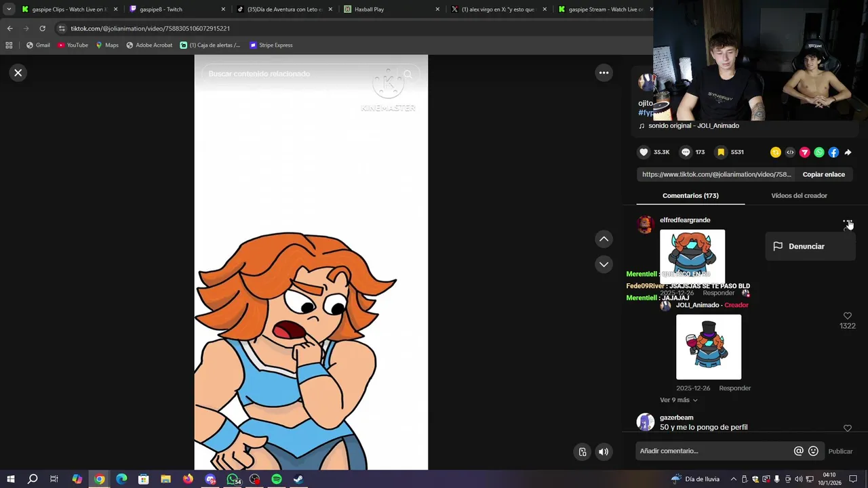
Task: Reply to the JOLI_Animado comment
Action: (734, 388)
